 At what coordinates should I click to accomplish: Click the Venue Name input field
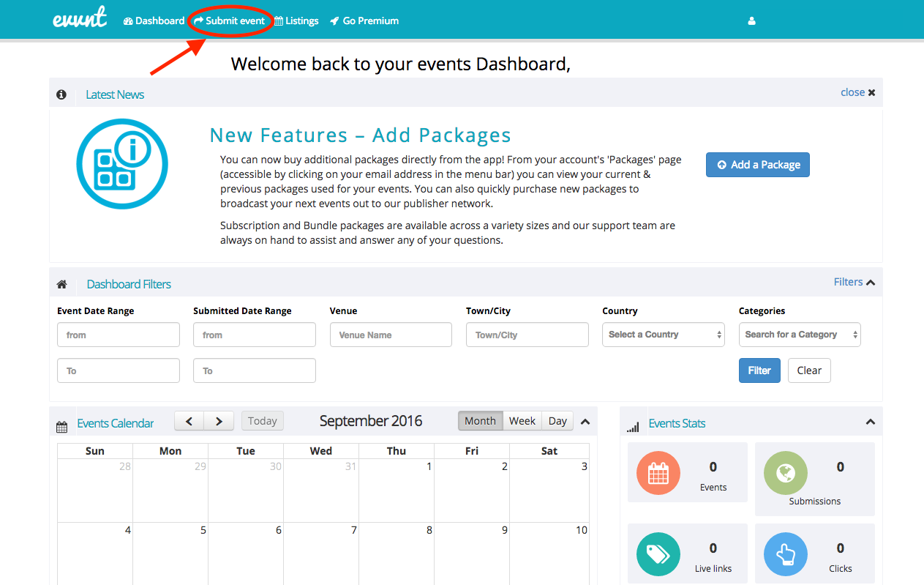pos(391,335)
